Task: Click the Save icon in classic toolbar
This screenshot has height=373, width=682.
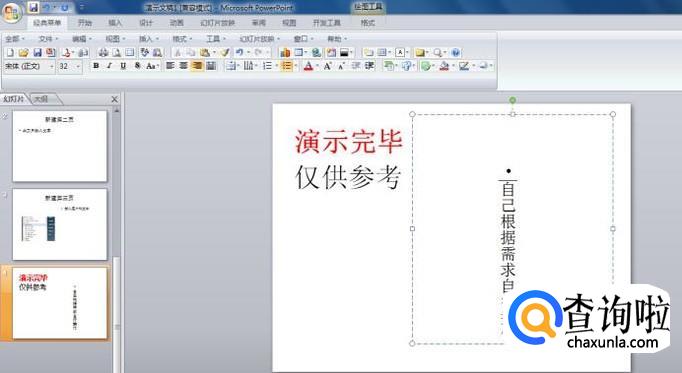Action: pyautogui.click(x=37, y=53)
